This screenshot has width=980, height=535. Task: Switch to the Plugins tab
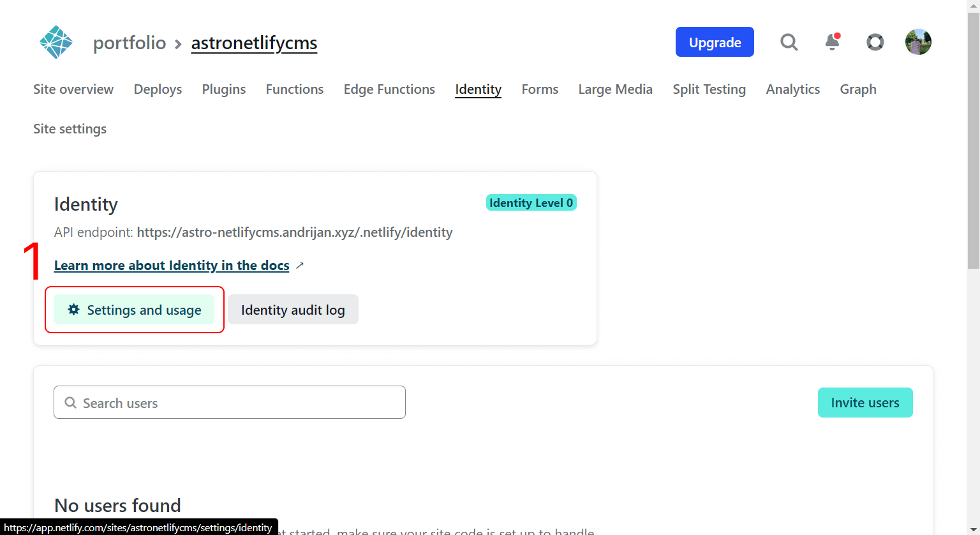pyautogui.click(x=224, y=89)
